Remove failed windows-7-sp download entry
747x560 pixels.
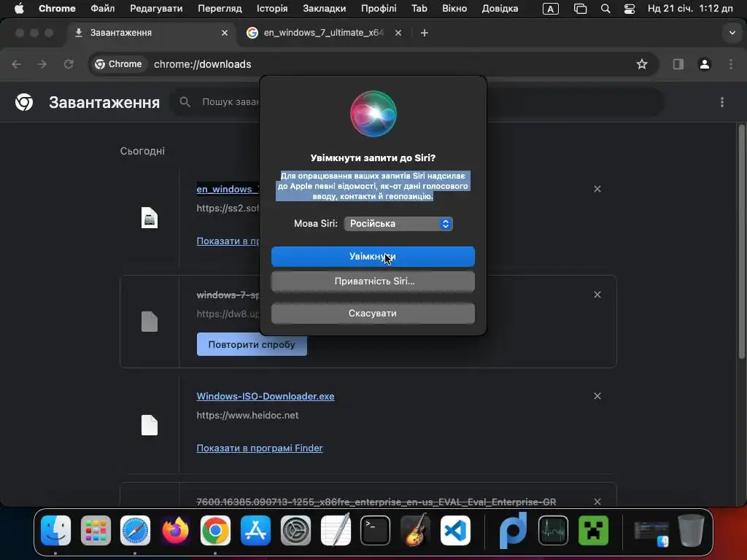[597, 295]
